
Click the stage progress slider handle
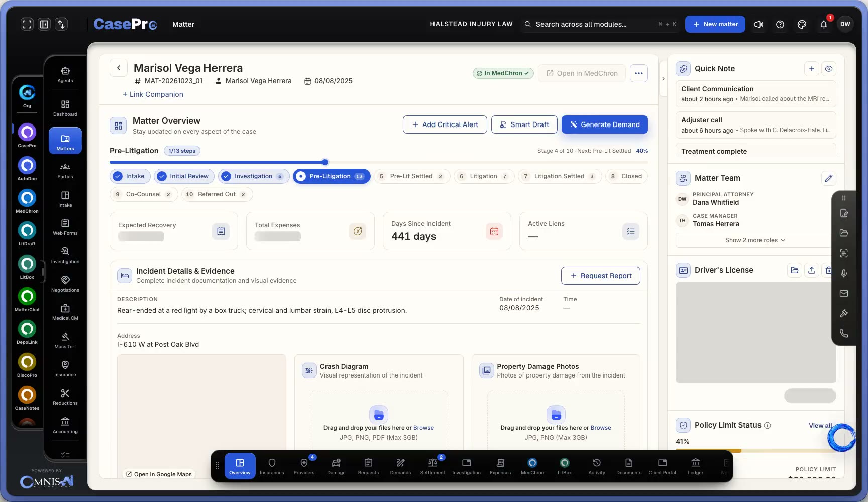(325, 162)
